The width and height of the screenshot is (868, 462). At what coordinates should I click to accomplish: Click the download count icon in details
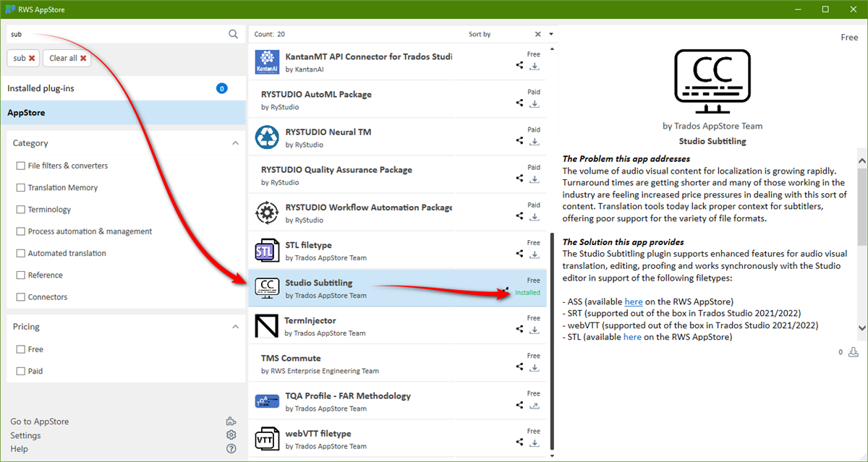click(854, 352)
